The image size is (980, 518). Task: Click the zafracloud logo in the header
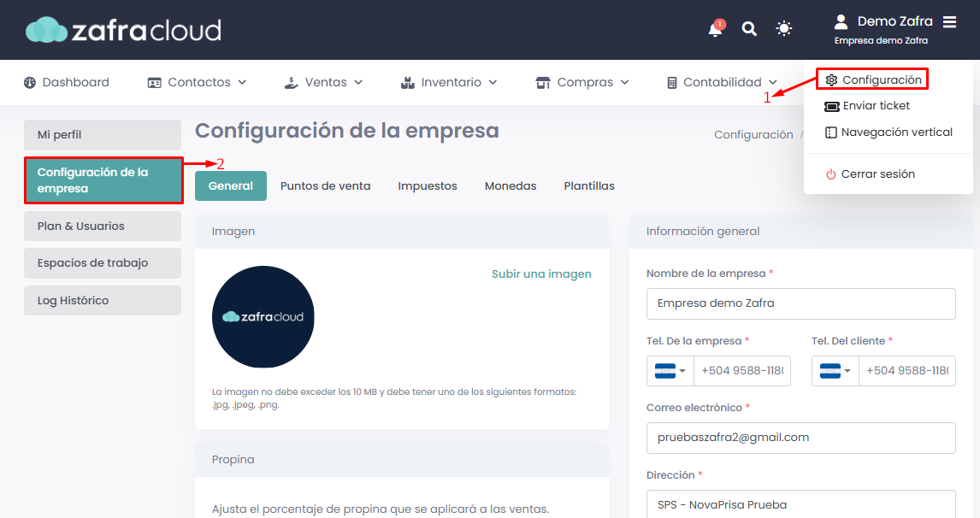point(124,30)
